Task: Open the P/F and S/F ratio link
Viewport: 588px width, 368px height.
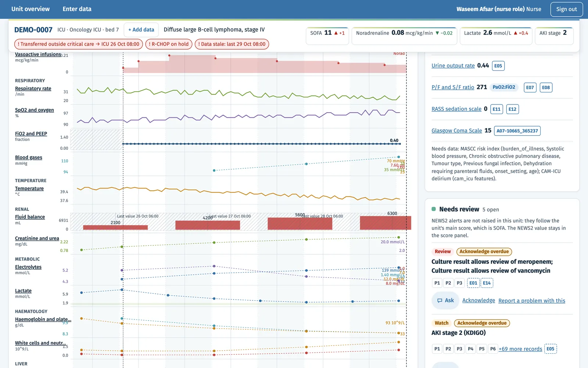Action: click(x=453, y=87)
